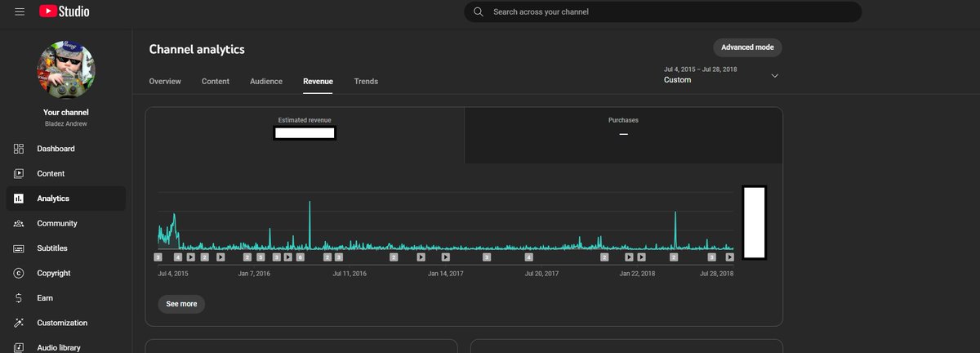Click the Bladez Andrew channel name

[x=66, y=124]
